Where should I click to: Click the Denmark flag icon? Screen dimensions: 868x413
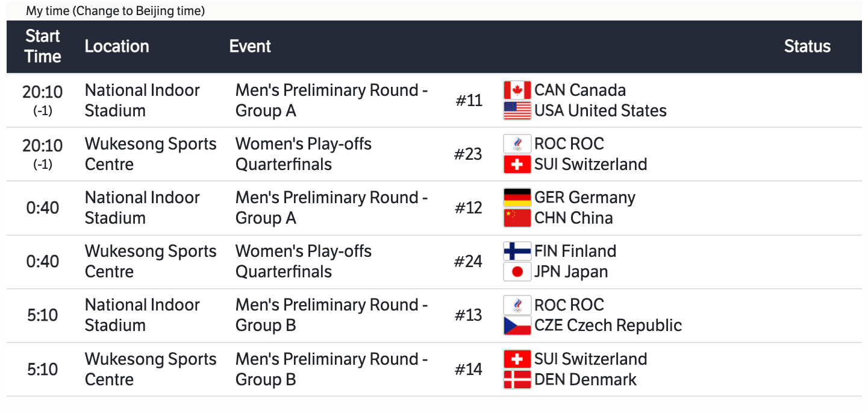[x=517, y=380]
